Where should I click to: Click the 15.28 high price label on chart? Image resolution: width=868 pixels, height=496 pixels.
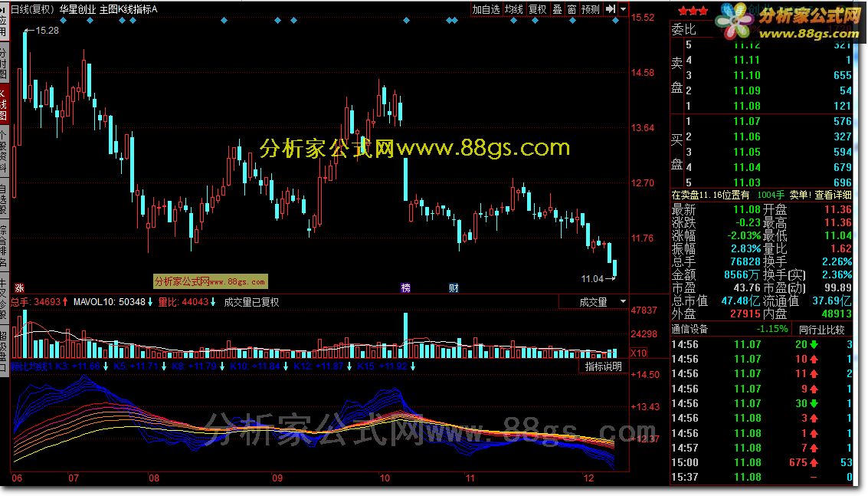click(x=47, y=31)
